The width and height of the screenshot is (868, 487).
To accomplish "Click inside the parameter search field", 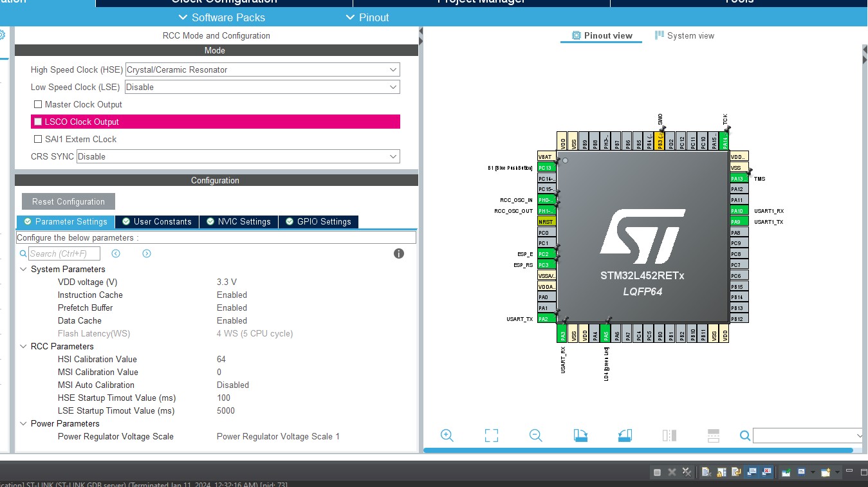I will (x=64, y=253).
